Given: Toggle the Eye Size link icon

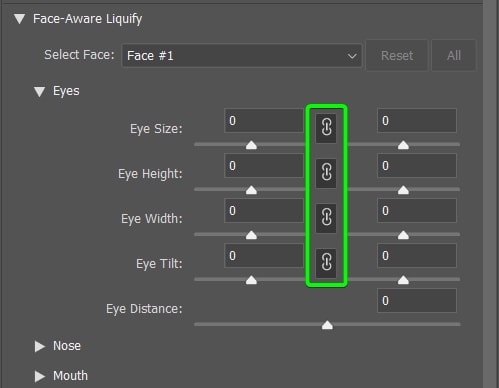Looking at the screenshot, I should click(326, 128).
